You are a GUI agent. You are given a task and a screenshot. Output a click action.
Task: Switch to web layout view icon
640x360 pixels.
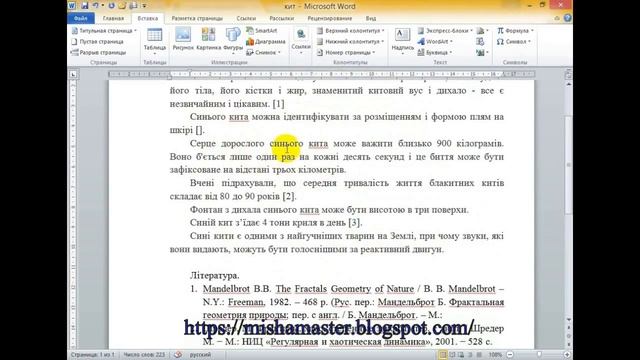[x=461, y=355]
